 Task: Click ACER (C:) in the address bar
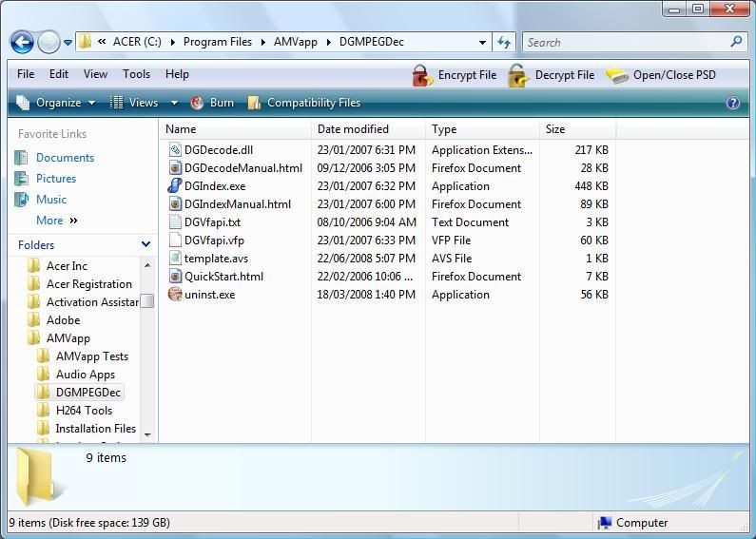coord(137,42)
